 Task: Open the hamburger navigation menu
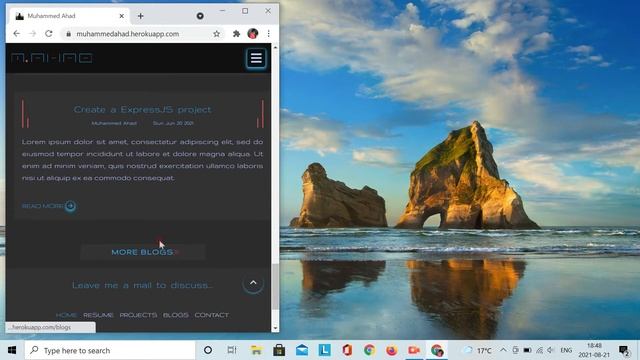pyautogui.click(x=256, y=58)
